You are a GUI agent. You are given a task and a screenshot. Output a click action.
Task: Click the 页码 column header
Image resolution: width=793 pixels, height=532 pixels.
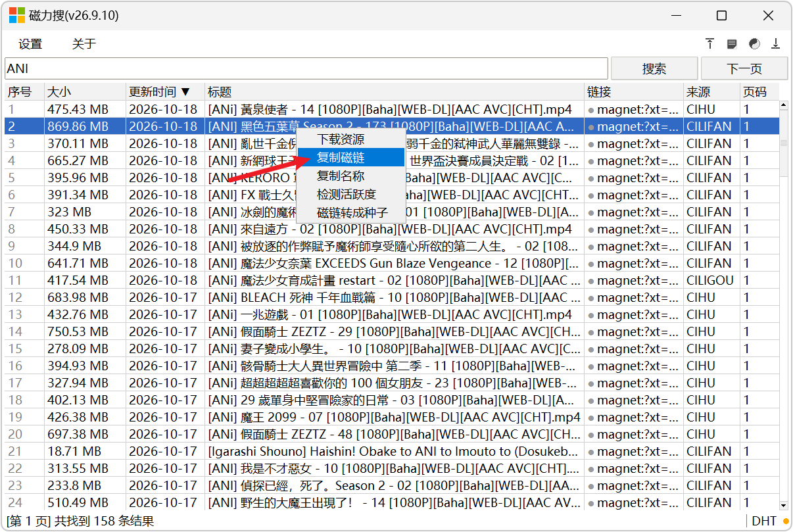click(759, 92)
